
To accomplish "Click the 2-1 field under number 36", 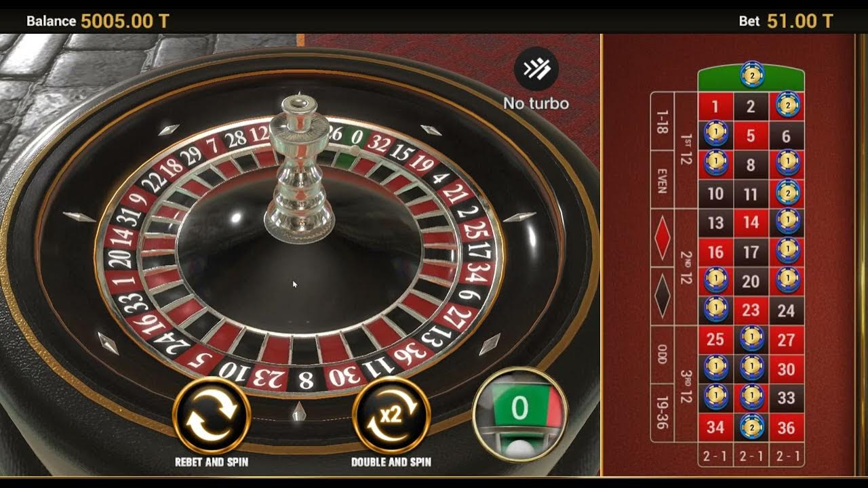I will pos(787,455).
